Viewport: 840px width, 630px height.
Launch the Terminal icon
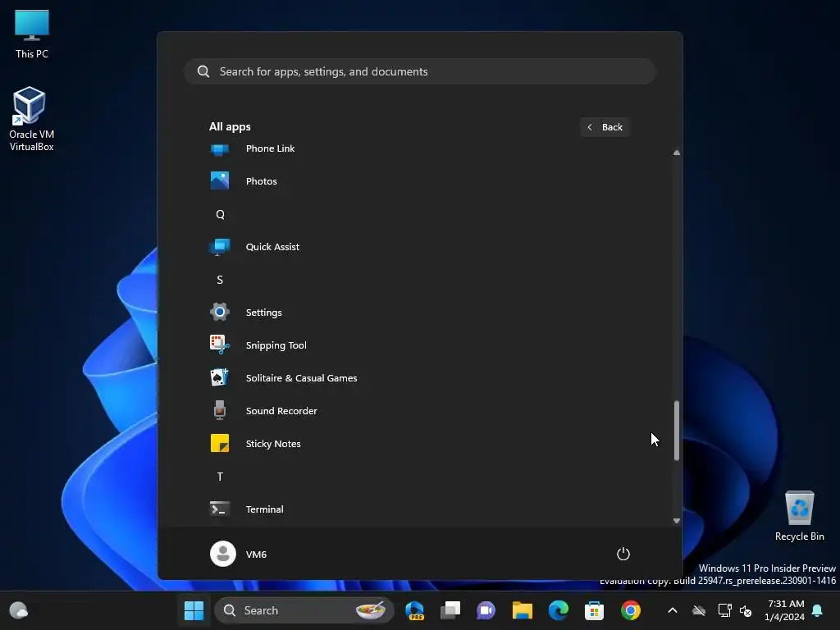[220, 509]
